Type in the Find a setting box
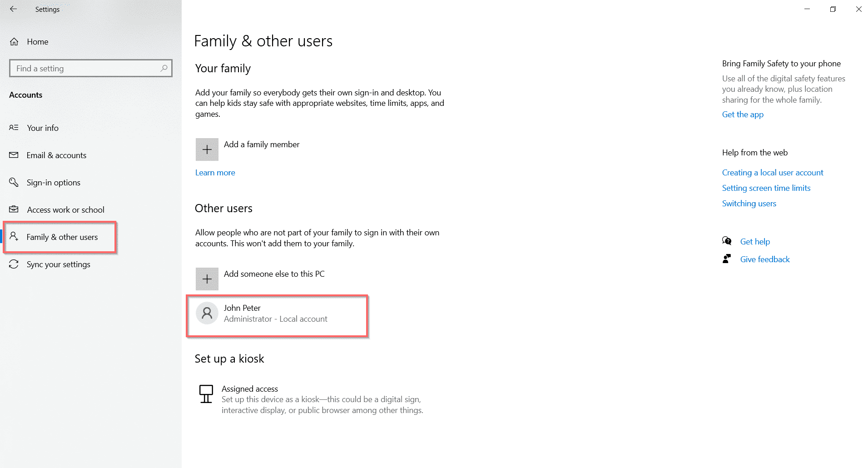Viewport: 868px width, 468px height. (86, 68)
